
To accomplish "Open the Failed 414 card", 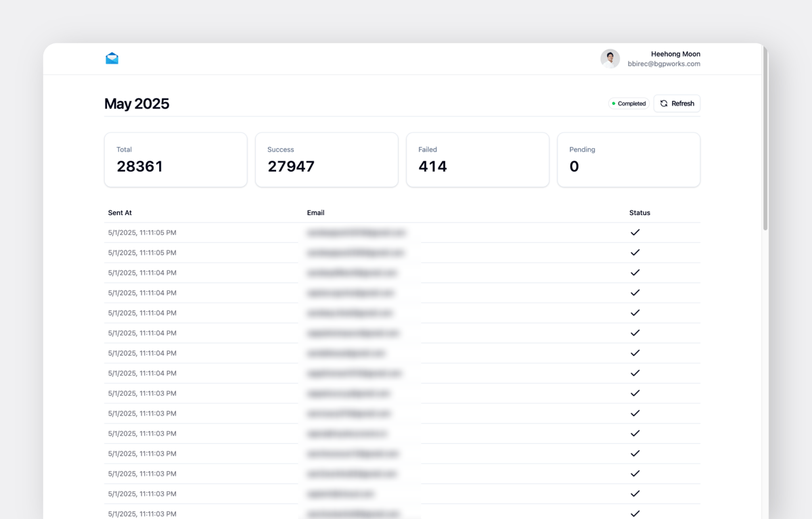I will pos(478,160).
